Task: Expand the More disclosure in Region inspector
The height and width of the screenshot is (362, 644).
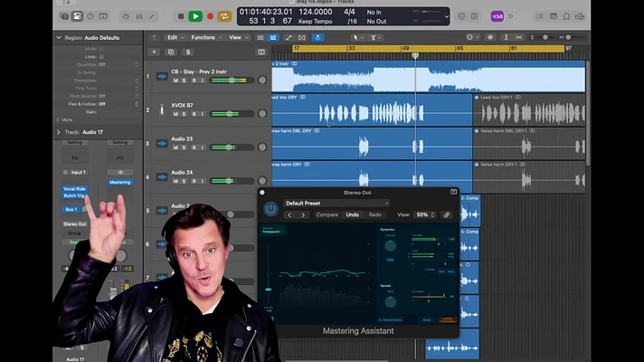Action: [58, 120]
